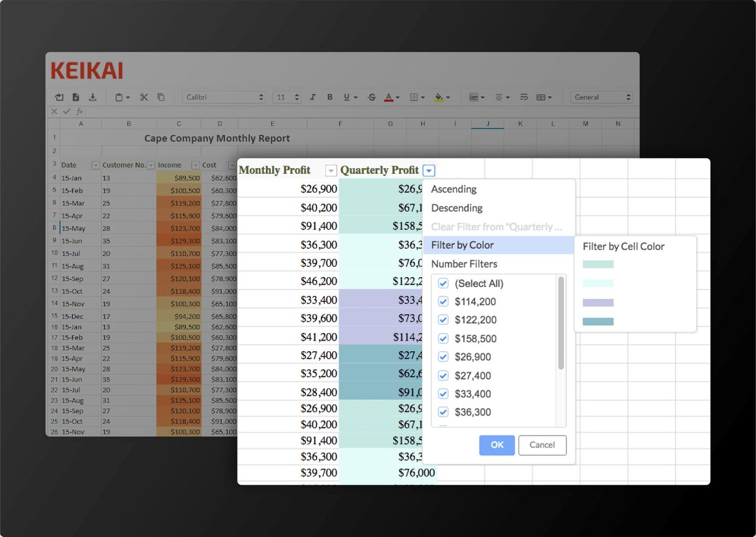Cancel the filter dialog
The width and height of the screenshot is (756, 537).
click(x=542, y=445)
